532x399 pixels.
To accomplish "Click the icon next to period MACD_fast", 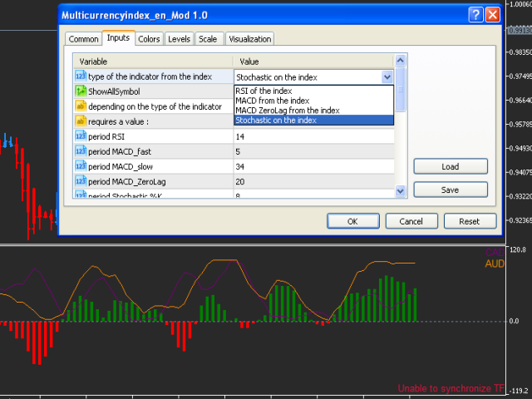I will (81, 151).
